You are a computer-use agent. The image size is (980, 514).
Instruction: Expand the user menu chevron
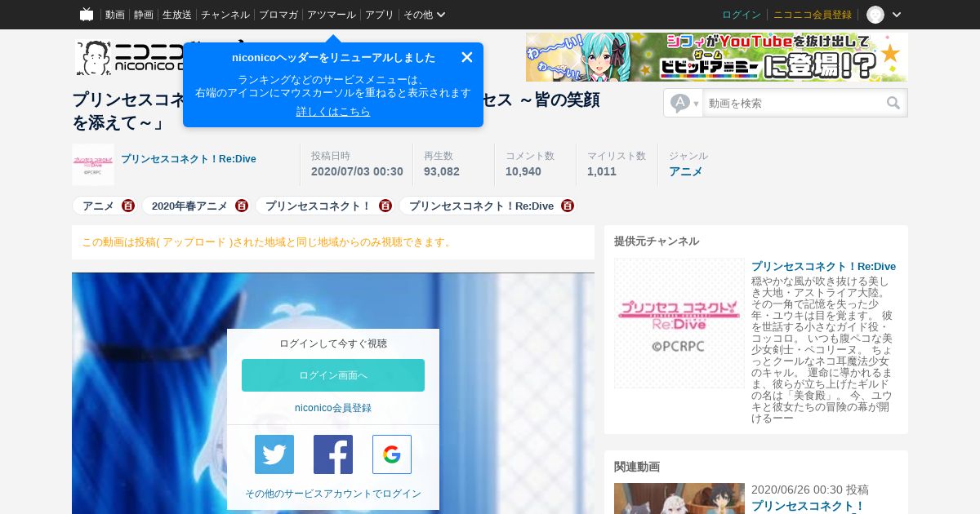tap(897, 15)
